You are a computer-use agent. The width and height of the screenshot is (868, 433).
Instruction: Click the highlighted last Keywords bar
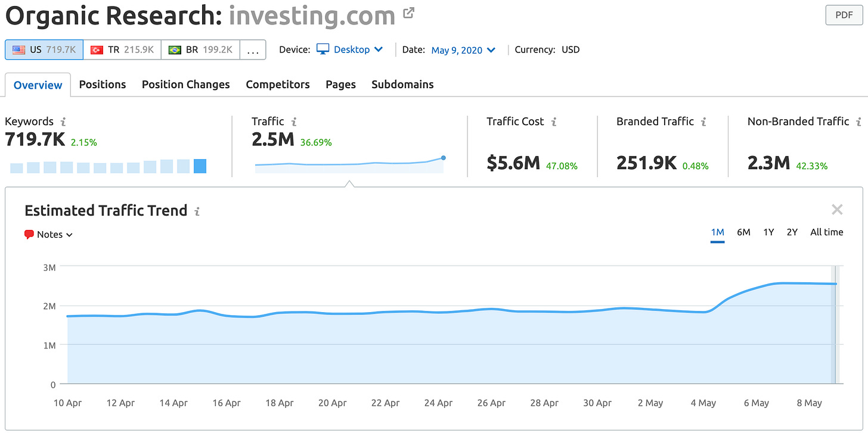tap(200, 166)
